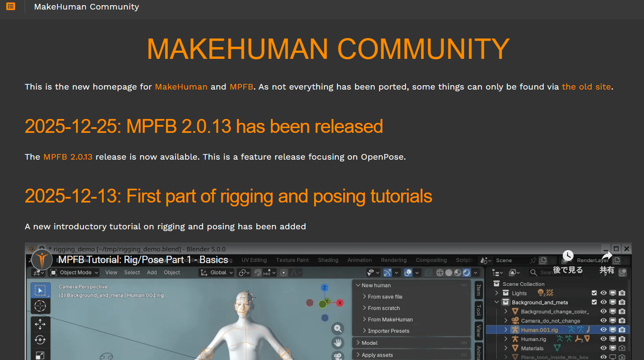Click the Select Box tool icon
This screenshot has width=644, height=360.
coord(40,290)
